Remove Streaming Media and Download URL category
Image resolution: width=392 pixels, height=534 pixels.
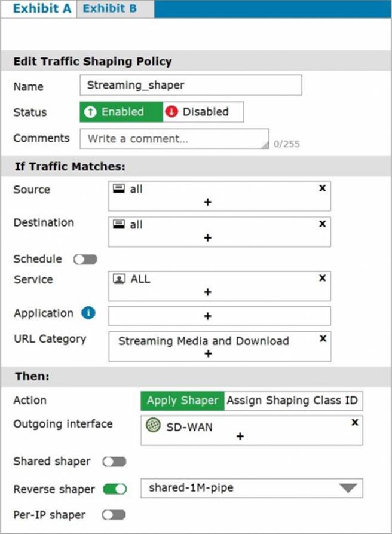pos(323,338)
